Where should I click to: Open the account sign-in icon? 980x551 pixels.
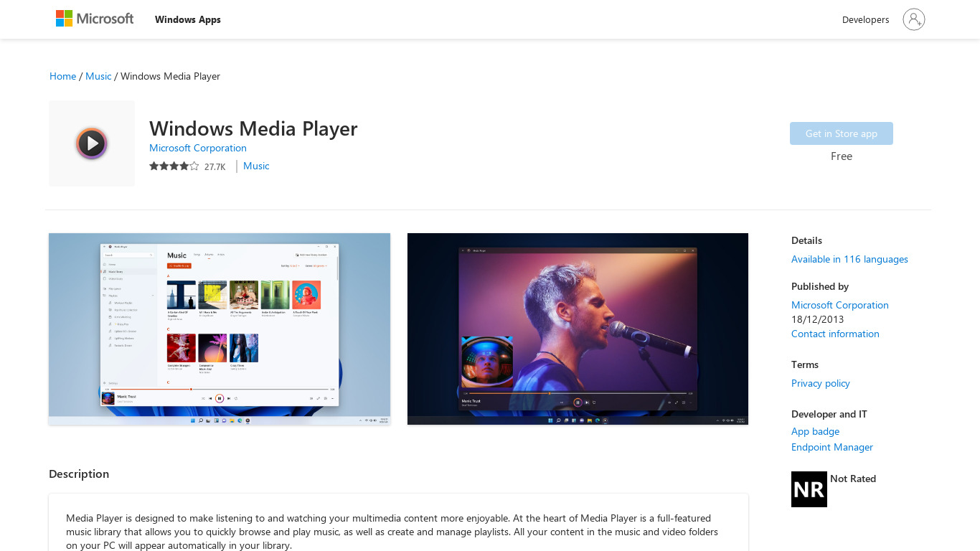(x=913, y=19)
